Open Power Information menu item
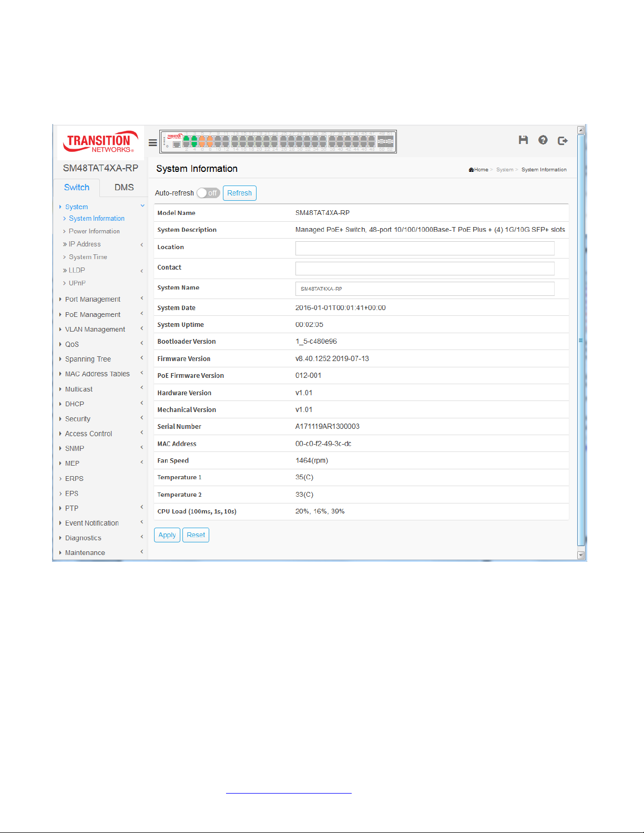This screenshot has height=833, width=644. 94,231
